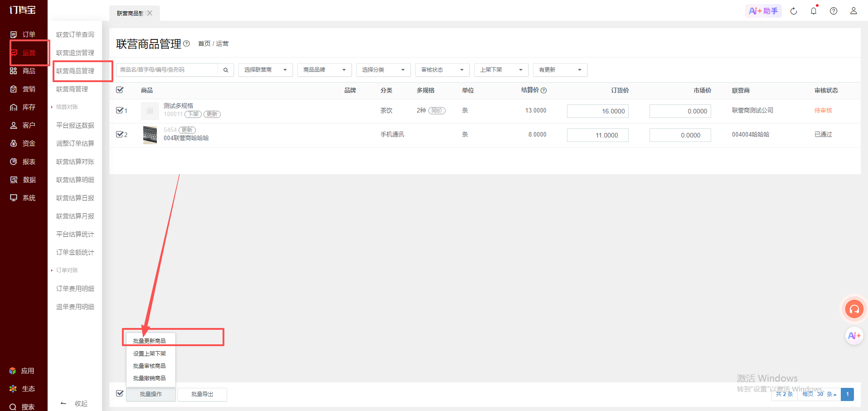Open 联营商管理 in the submenu

click(x=72, y=89)
